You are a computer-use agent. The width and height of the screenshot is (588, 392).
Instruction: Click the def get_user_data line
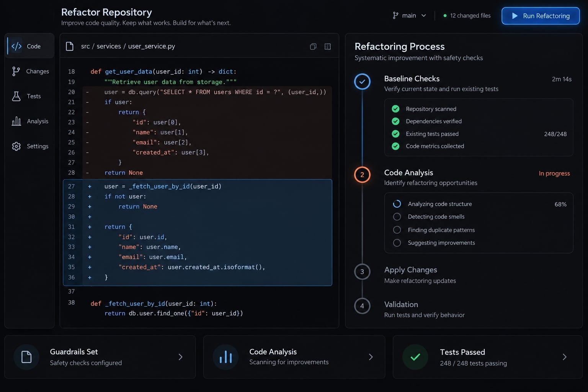pos(163,72)
